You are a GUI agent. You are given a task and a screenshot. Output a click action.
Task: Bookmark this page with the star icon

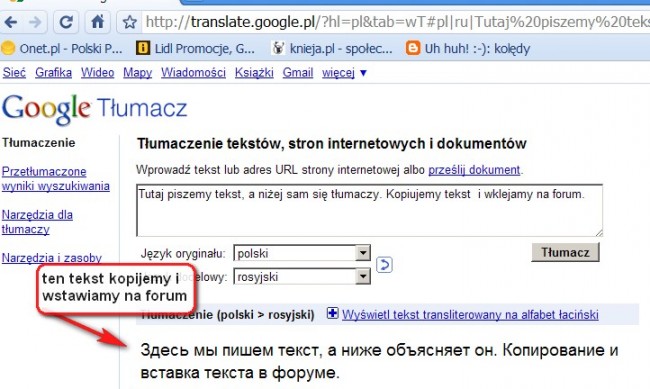point(130,22)
